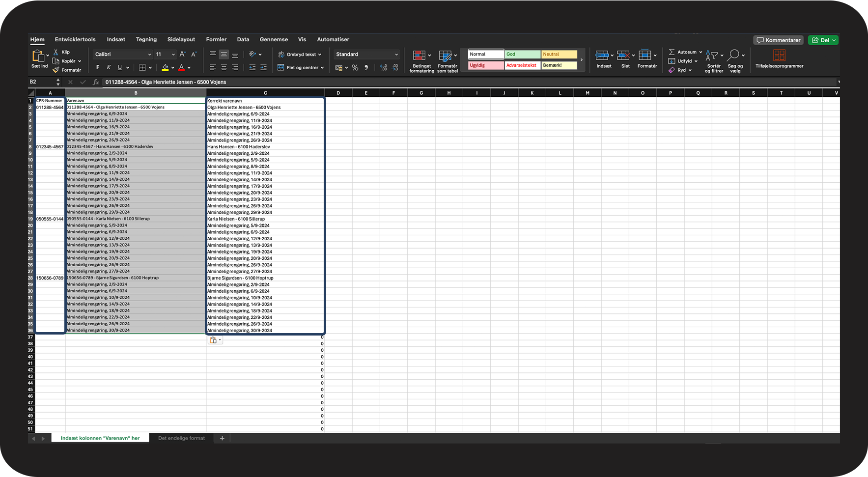Click the Kommentarer button
Viewport: 868px width, 477px height.
[x=778, y=40]
